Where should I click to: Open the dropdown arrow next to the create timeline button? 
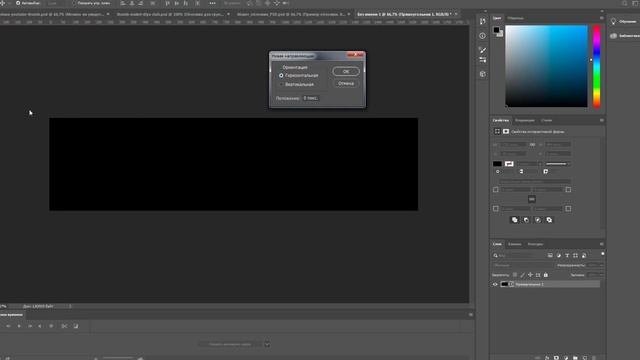point(267,344)
